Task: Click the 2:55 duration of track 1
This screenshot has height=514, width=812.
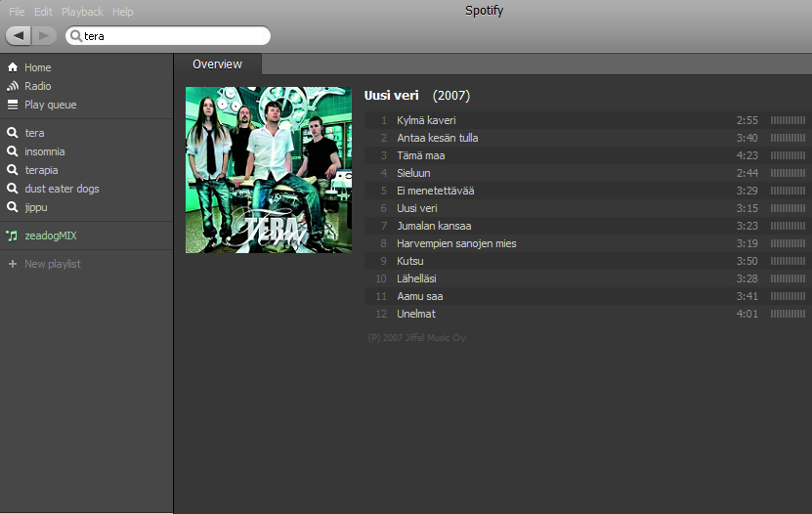Action: (x=748, y=120)
